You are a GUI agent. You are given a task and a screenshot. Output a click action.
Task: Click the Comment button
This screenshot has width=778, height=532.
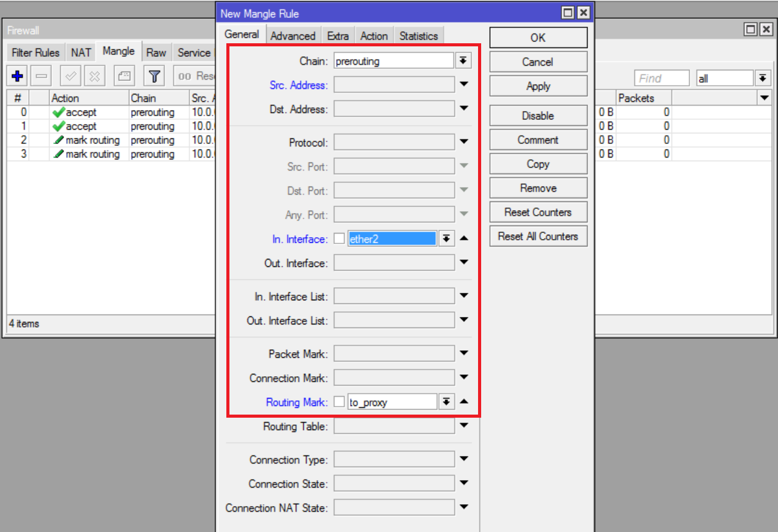pyautogui.click(x=538, y=140)
